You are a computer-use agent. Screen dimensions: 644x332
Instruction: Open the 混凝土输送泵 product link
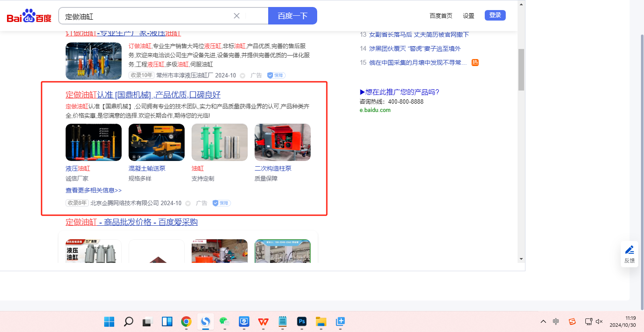point(147,168)
